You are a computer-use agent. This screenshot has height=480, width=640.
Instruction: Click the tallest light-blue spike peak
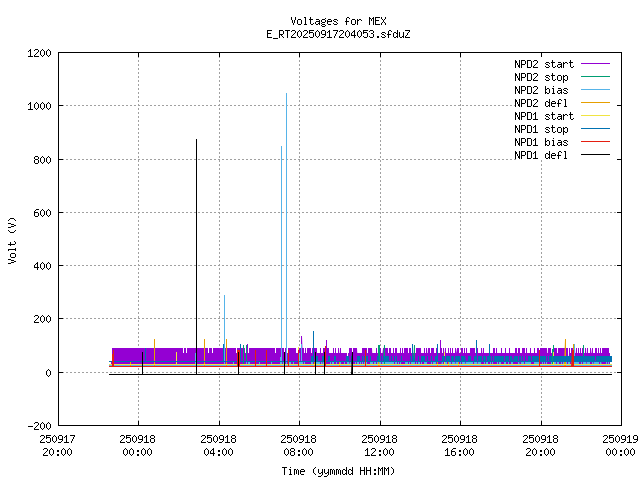[x=286, y=95]
